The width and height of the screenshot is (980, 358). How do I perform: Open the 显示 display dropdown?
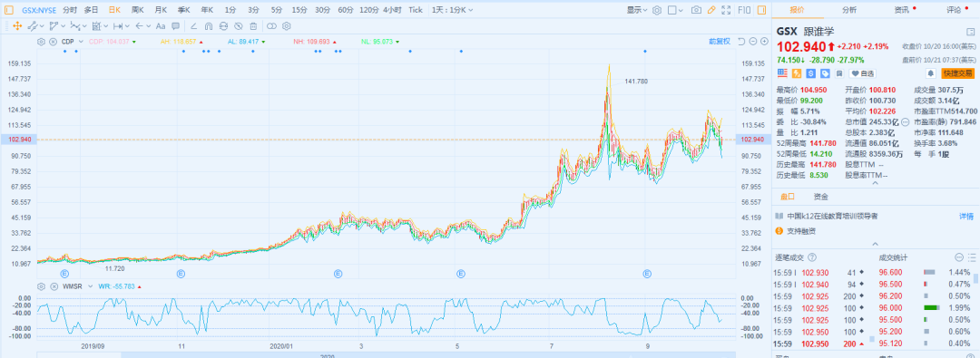pos(638,10)
